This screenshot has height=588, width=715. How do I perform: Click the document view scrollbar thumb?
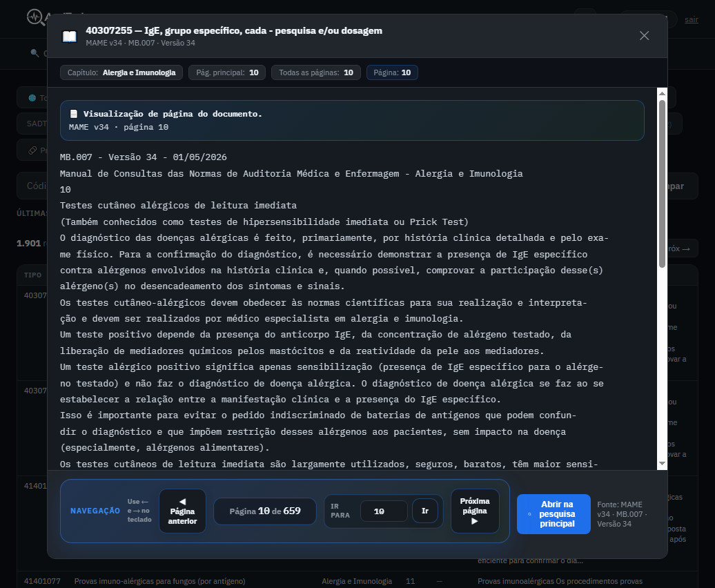click(662, 184)
